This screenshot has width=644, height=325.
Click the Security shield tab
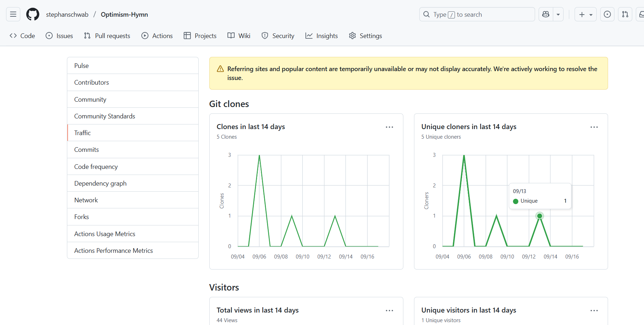click(278, 36)
